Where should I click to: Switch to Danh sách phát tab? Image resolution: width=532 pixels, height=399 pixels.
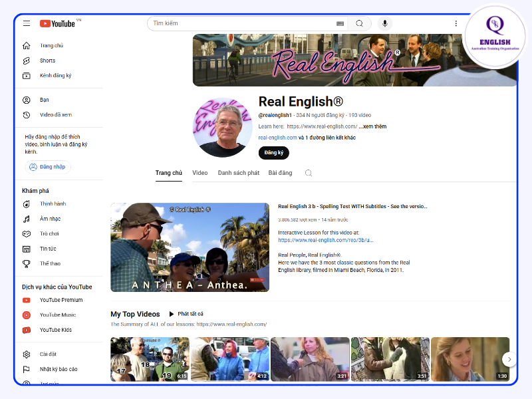click(x=239, y=173)
